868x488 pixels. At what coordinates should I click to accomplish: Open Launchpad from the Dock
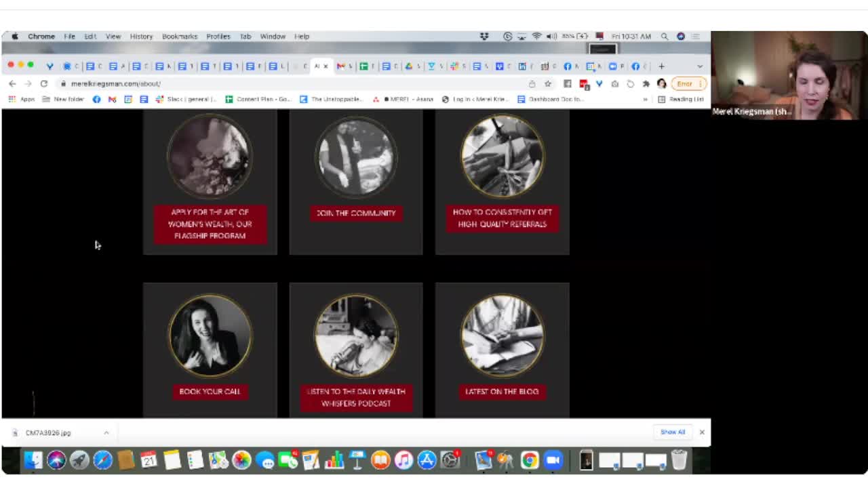pos(79,460)
